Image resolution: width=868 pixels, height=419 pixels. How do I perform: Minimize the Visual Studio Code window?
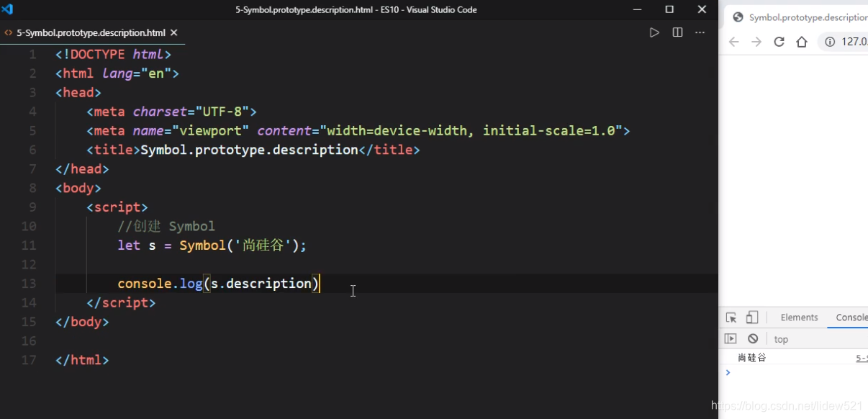point(637,9)
